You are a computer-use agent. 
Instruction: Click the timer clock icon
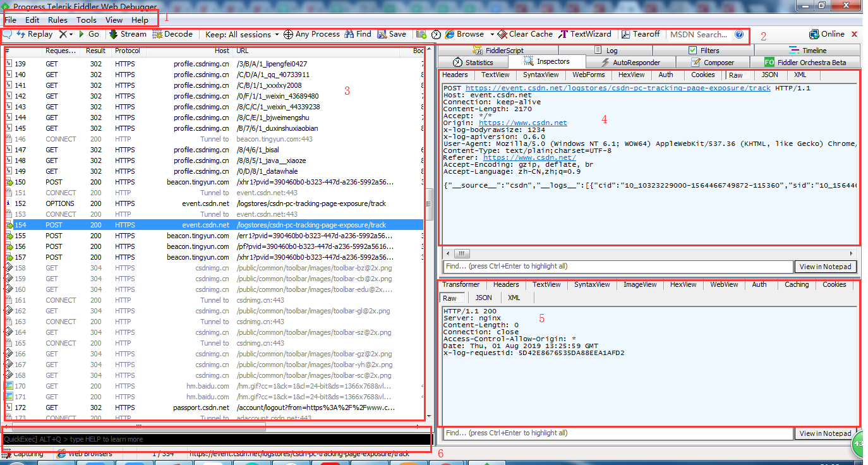coord(436,34)
